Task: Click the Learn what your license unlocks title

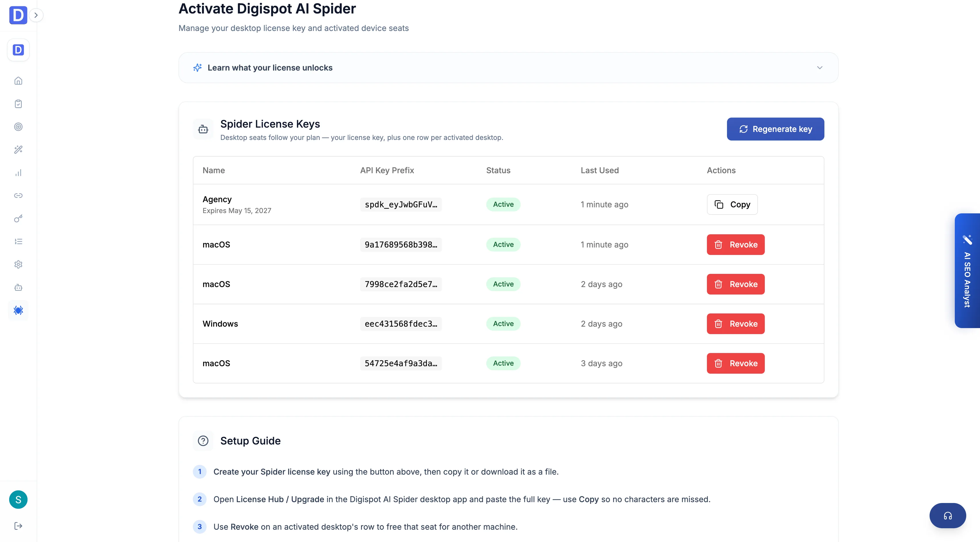Action: coord(270,68)
